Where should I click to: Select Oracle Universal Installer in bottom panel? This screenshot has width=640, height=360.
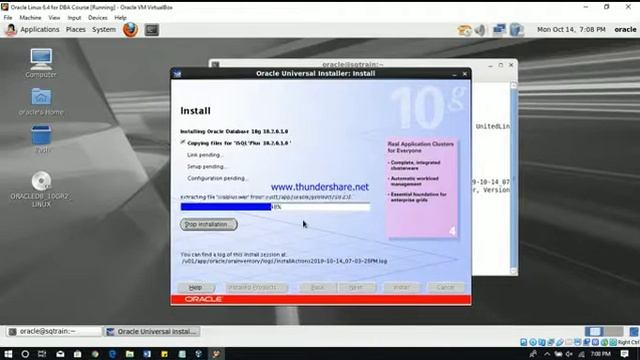(151, 331)
